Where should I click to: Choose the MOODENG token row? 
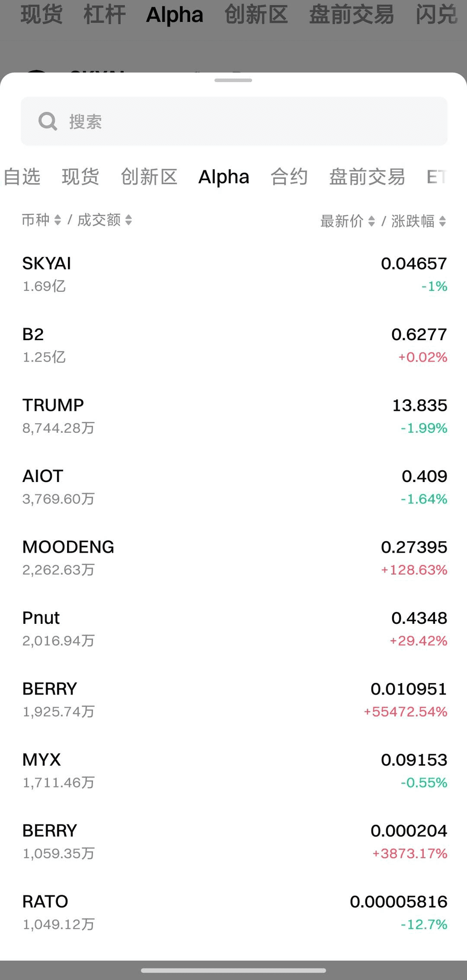point(233,558)
